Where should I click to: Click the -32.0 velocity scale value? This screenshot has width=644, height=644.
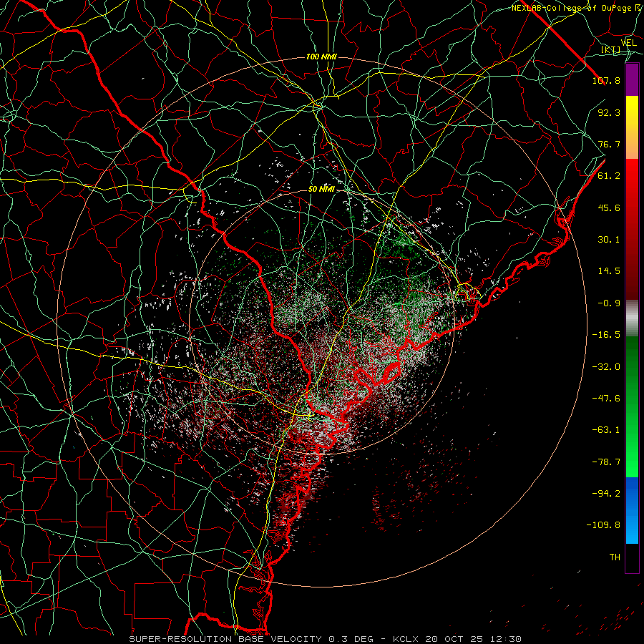[x=606, y=367]
